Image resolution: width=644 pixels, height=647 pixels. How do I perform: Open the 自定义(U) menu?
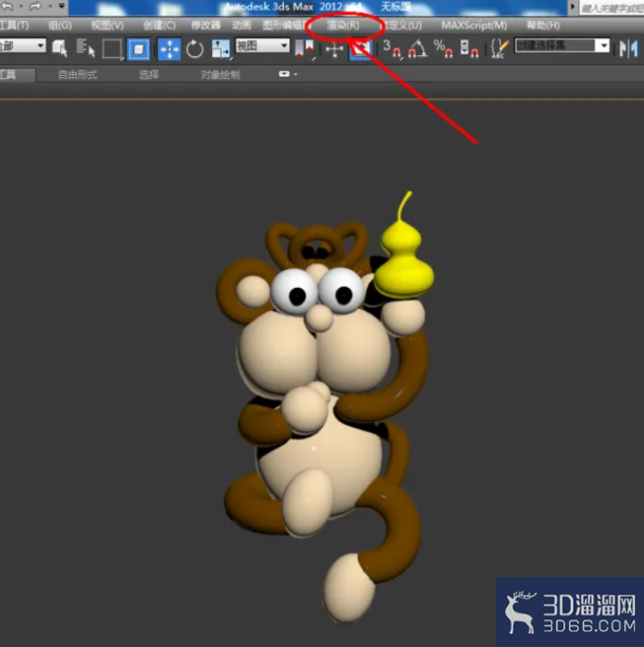click(x=402, y=26)
